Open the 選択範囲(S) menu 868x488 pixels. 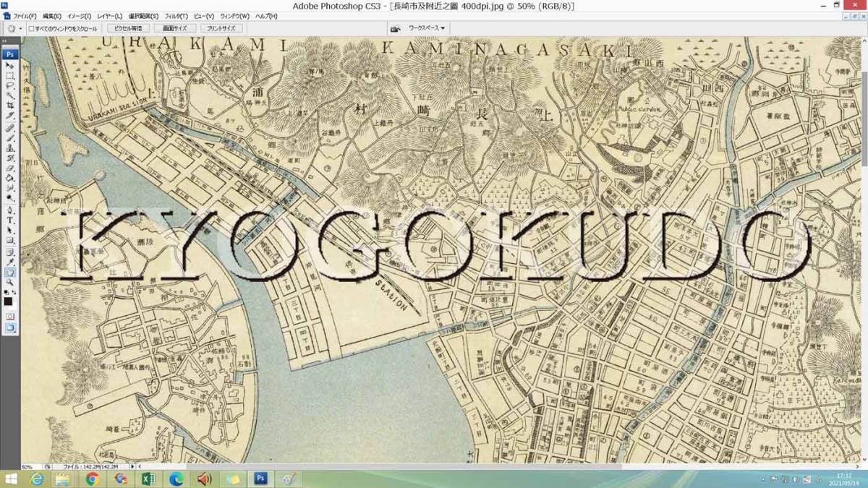click(143, 16)
